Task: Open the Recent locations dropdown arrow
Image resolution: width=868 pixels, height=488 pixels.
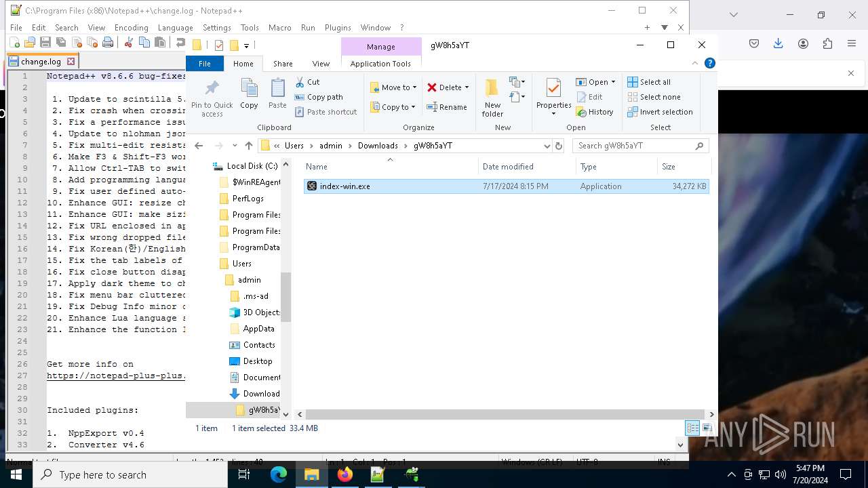Action: [235, 146]
